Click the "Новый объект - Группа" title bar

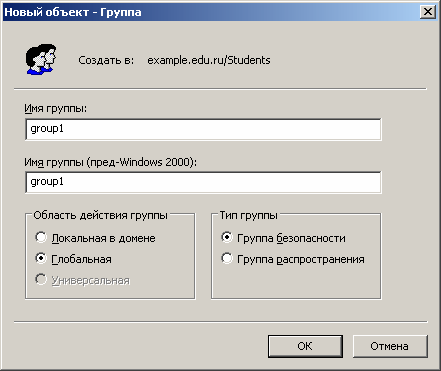click(210, 12)
